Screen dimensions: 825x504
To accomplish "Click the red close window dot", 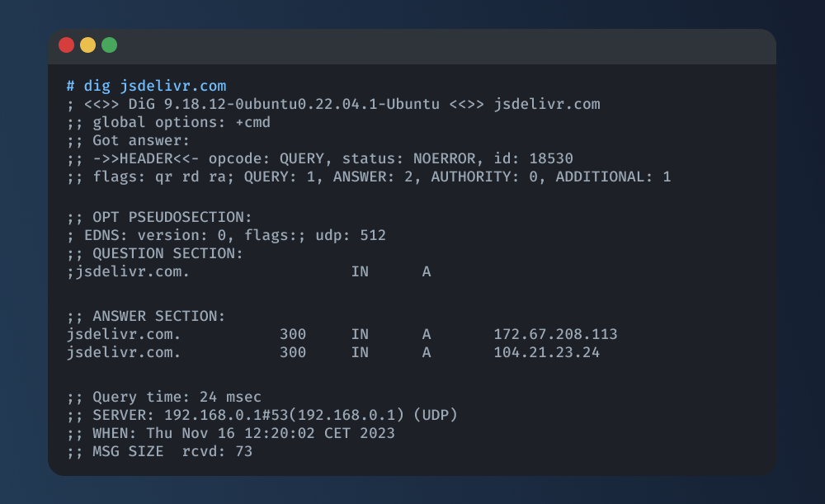I will pos(66,45).
